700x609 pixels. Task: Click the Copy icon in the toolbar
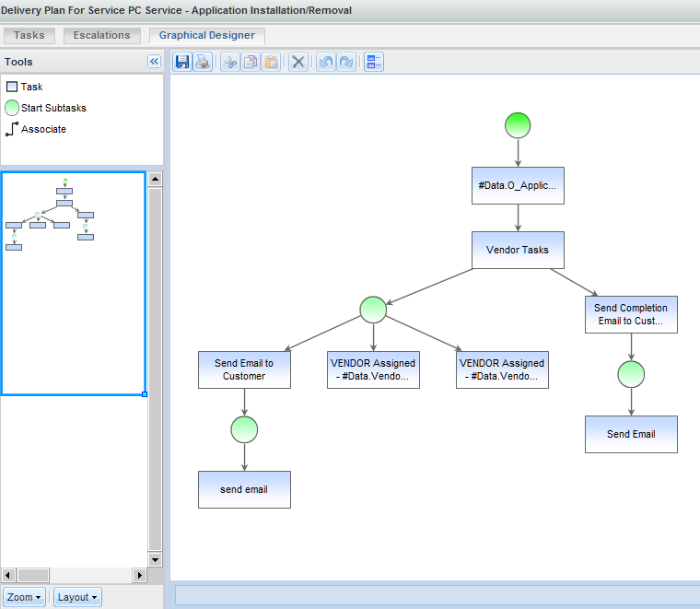tap(251, 62)
